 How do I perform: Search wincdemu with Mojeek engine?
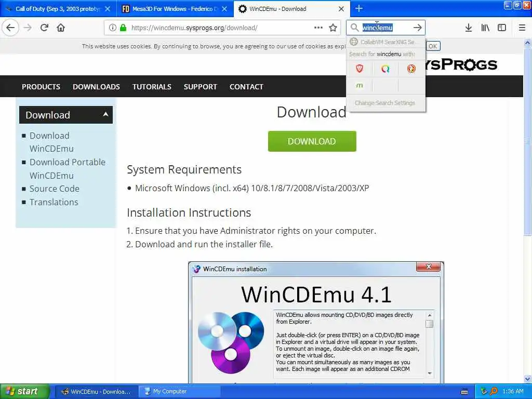pos(360,86)
